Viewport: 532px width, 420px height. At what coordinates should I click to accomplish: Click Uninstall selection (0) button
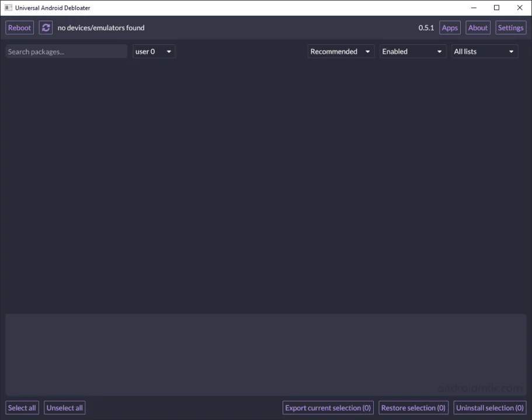[490, 408]
